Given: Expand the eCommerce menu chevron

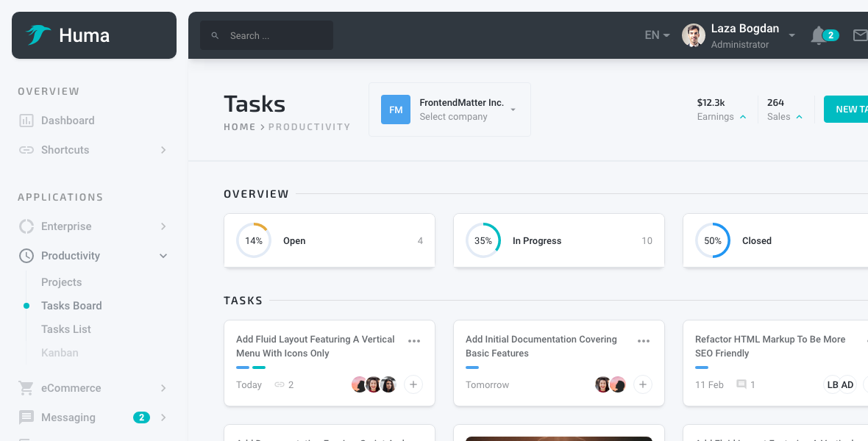Looking at the screenshot, I should point(163,388).
